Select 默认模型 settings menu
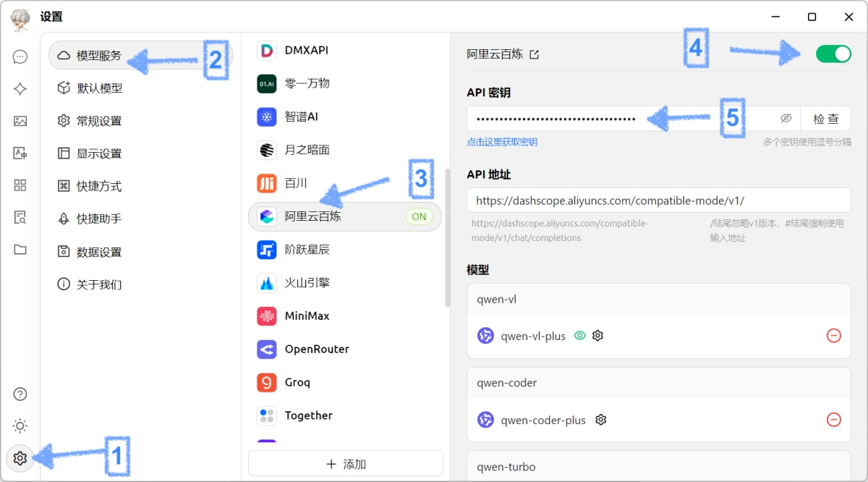The height and width of the screenshot is (482, 868). click(140, 88)
